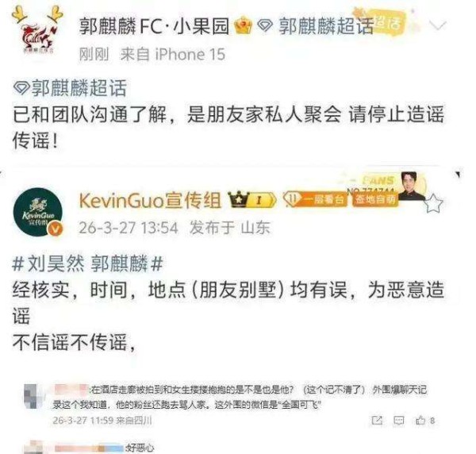Open the 好恶心 comment

point(140,448)
